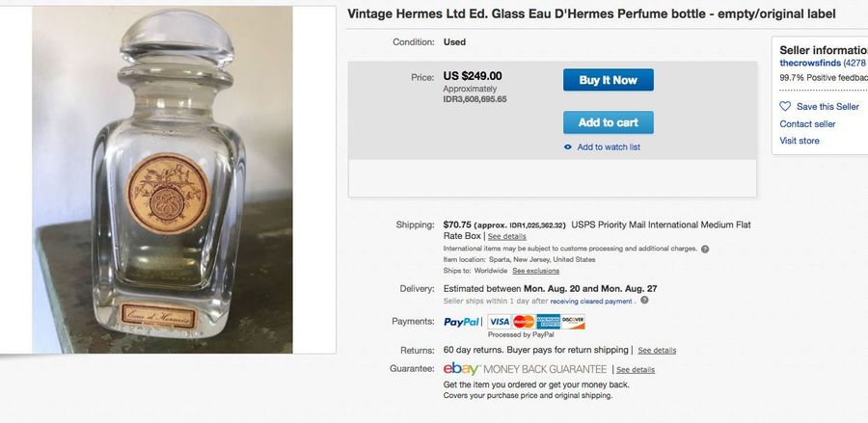
Task: Add item to watch list
Action: tap(609, 147)
